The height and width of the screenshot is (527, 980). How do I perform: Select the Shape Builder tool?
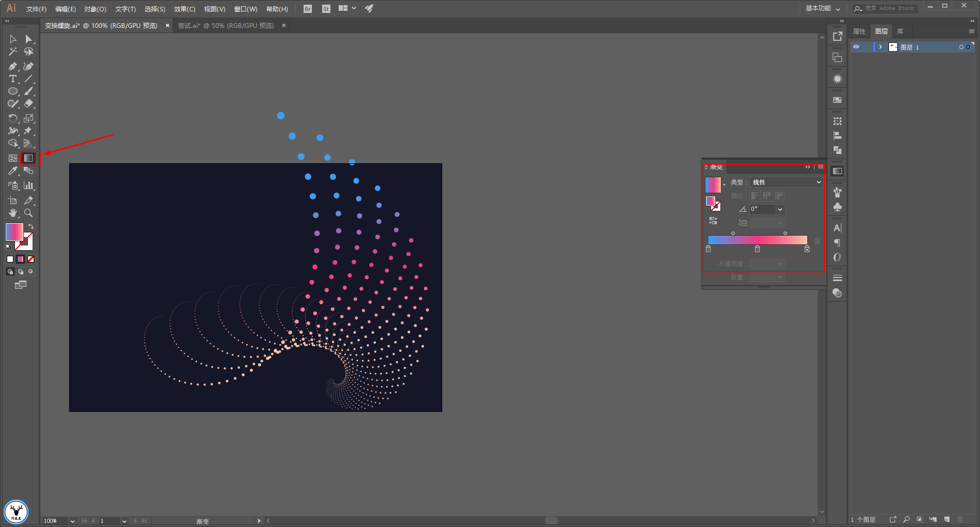pyautogui.click(x=13, y=144)
